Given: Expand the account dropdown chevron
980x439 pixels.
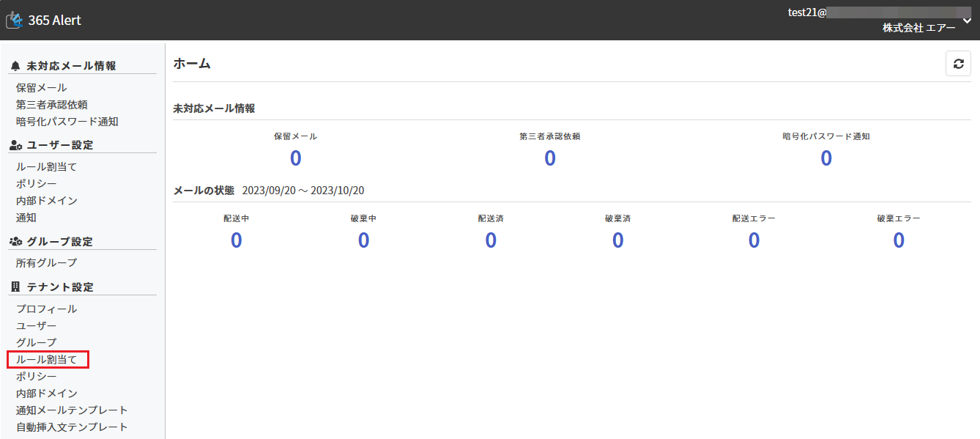Looking at the screenshot, I should click(x=967, y=20).
